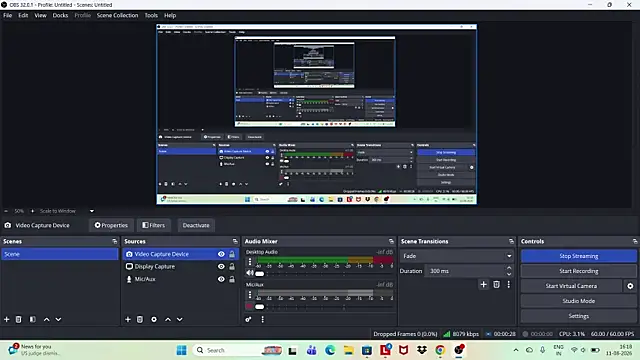Open source properties gear icon
The width and height of the screenshot is (640, 360).
(154, 319)
